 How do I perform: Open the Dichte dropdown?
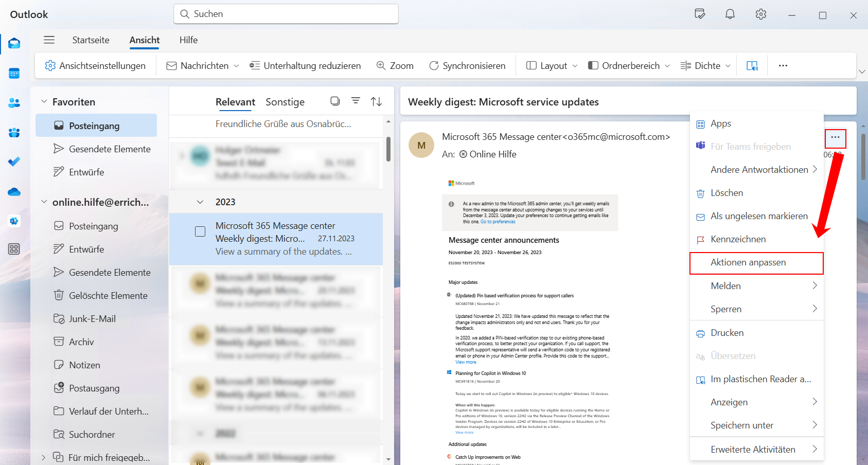tap(705, 65)
